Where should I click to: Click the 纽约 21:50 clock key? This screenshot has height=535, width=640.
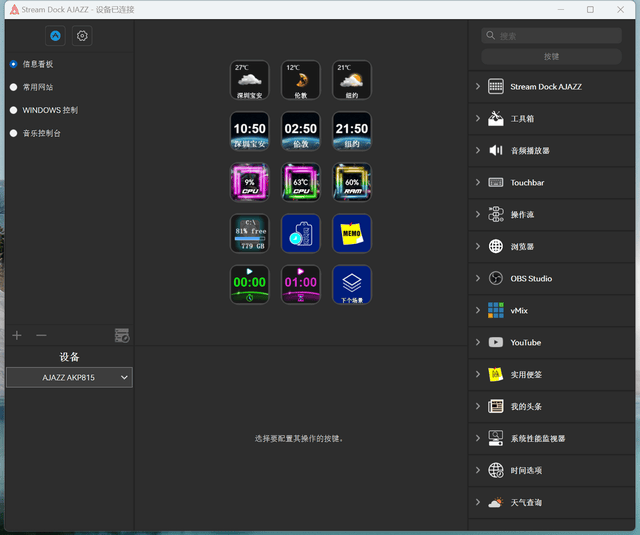[x=351, y=131]
